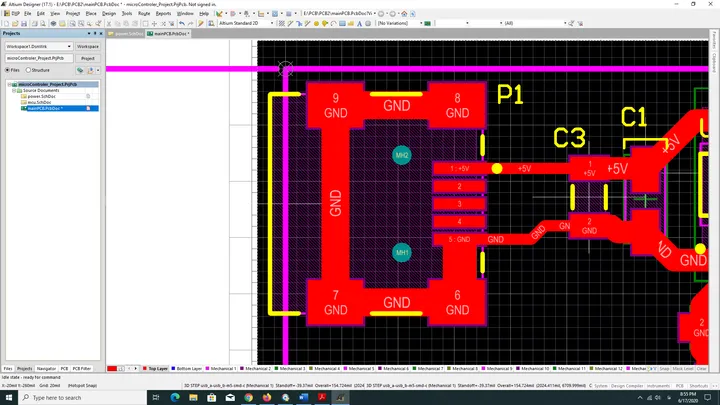Click the Mask Level button
This screenshot has height=405, width=720.
click(x=683, y=369)
